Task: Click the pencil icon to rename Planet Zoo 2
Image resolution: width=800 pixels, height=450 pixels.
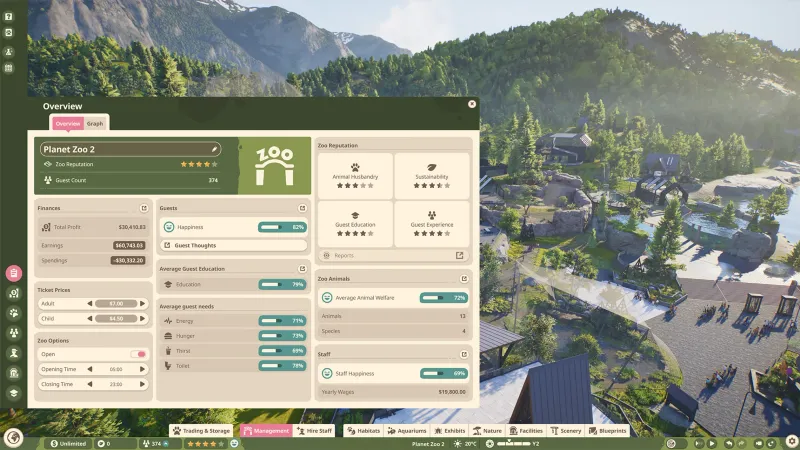Action: coord(214,149)
